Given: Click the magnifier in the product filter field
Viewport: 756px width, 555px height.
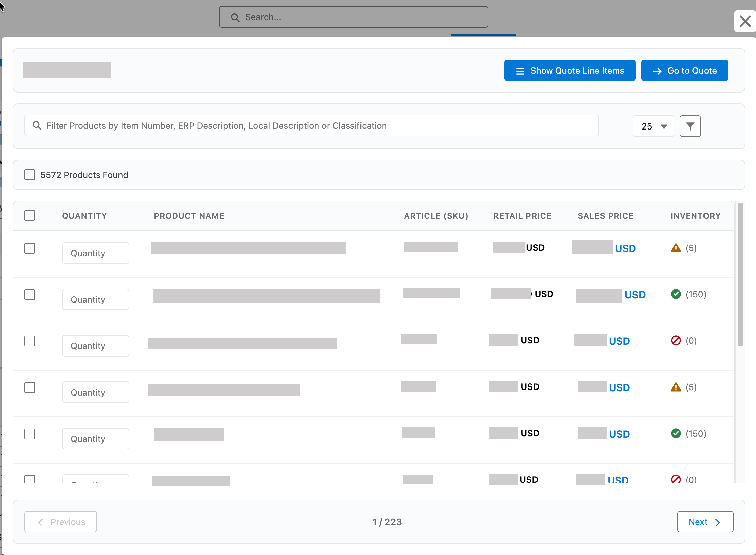Looking at the screenshot, I should [x=37, y=125].
